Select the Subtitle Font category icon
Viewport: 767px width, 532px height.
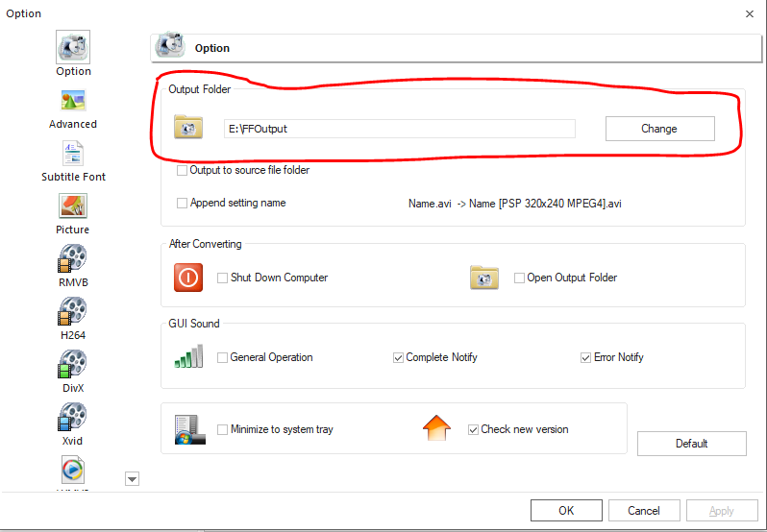pos(73,154)
